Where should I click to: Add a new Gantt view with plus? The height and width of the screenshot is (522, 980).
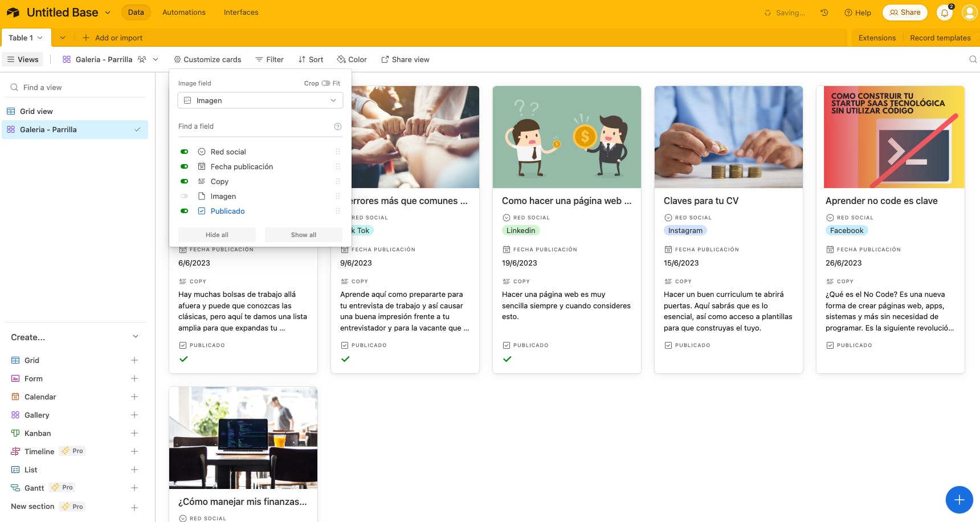134,488
